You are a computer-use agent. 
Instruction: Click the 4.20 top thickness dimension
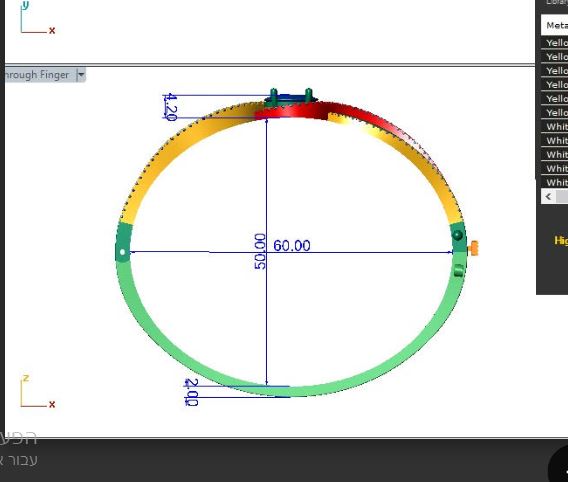coord(170,107)
